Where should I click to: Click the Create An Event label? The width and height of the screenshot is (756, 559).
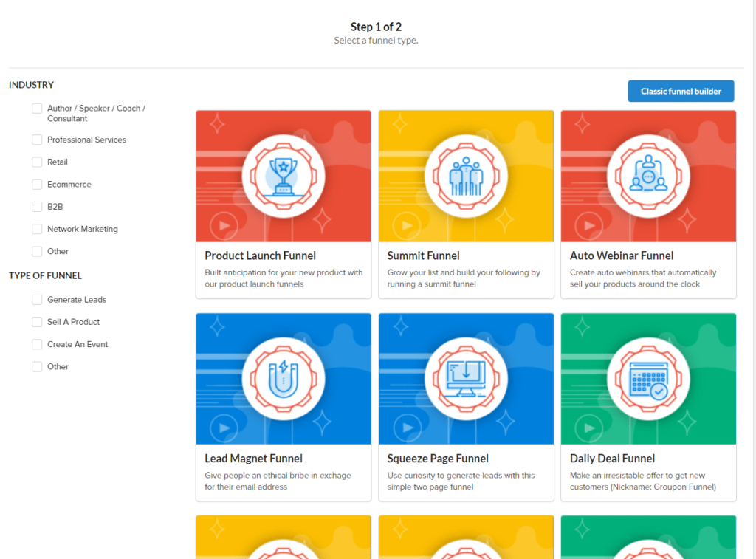pyautogui.click(x=78, y=344)
